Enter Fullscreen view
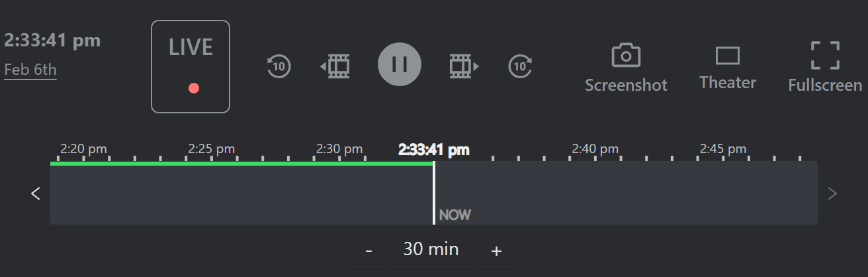Screen dimensions: 868x277 (x=825, y=66)
